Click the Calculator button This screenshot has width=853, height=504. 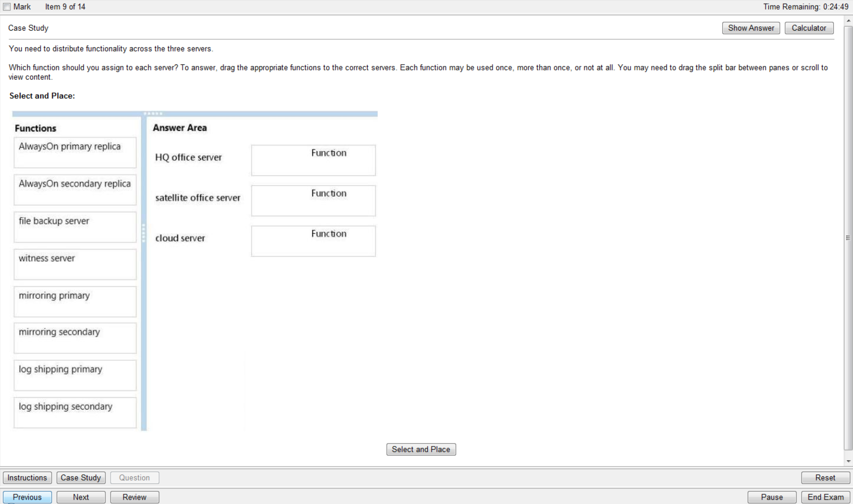(x=809, y=28)
